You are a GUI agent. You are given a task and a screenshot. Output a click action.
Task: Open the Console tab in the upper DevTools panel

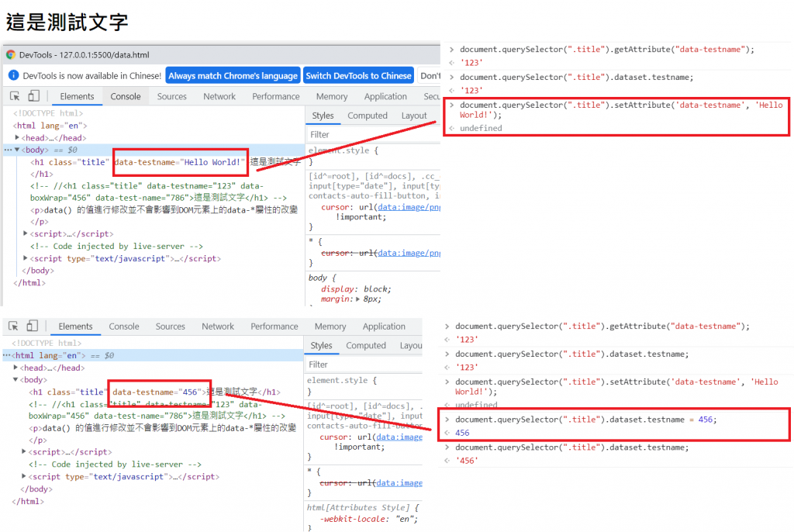tap(126, 96)
